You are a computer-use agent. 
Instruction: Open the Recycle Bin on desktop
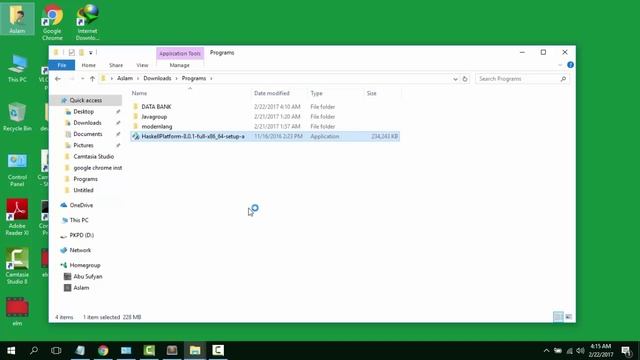[x=17, y=117]
